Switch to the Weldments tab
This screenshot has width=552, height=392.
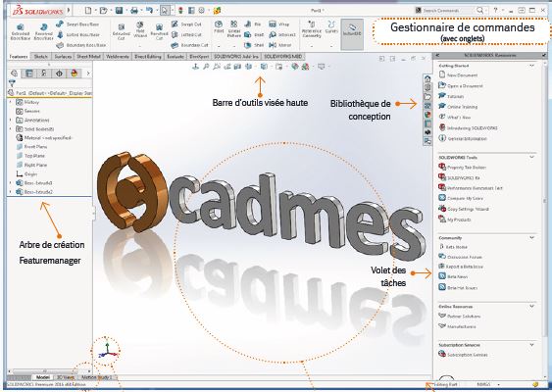(118, 56)
